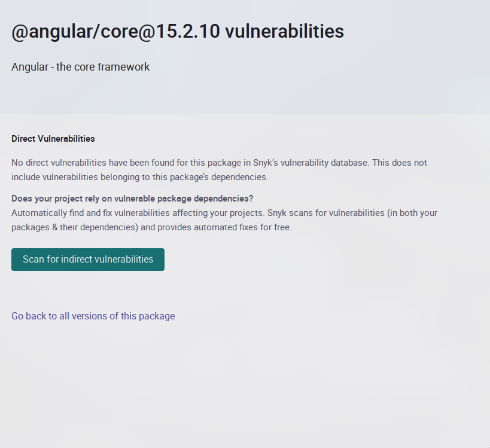Click "the core framework" subtitle text
490x448 pixels.
click(x=103, y=67)
